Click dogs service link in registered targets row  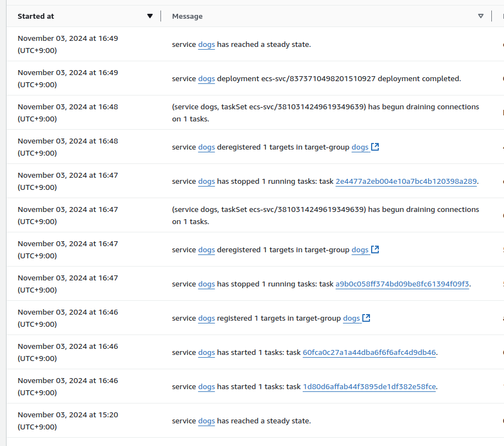pyautogui.click(x=206, y=318)
